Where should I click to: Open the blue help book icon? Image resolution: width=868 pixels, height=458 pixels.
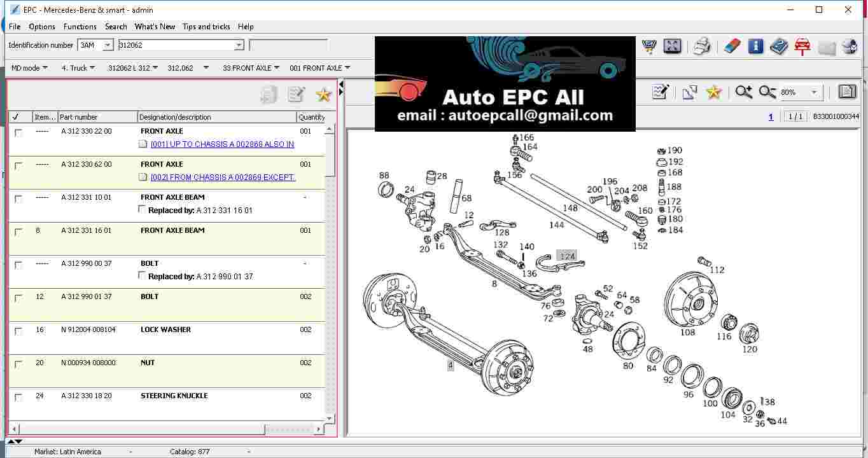click(779, 46)
